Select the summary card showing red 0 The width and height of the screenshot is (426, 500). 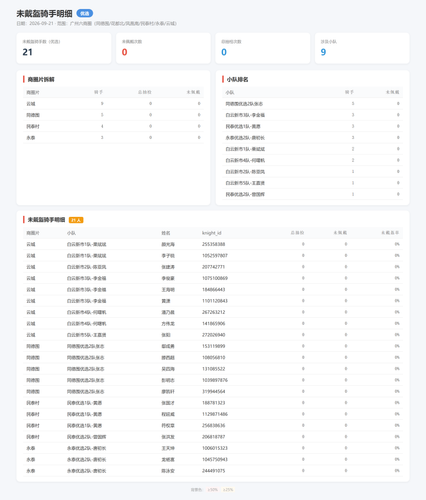[x=163, y=48]
